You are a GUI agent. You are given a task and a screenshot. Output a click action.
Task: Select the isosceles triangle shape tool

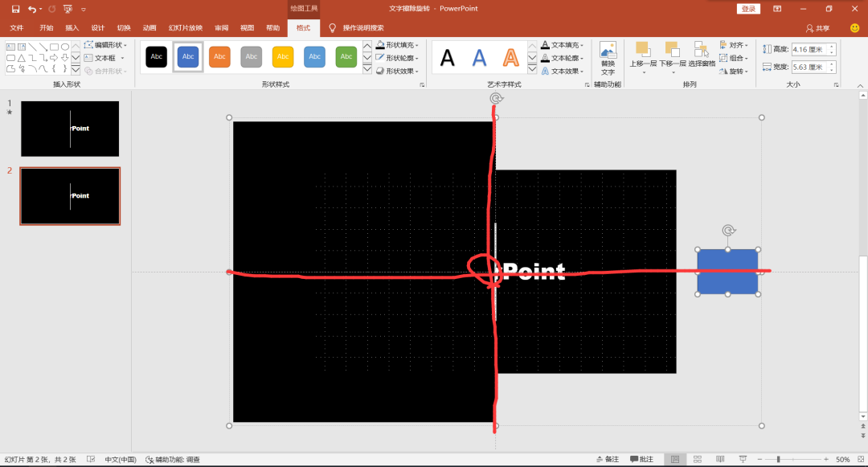pyautogui.click(x=22, y=58)
